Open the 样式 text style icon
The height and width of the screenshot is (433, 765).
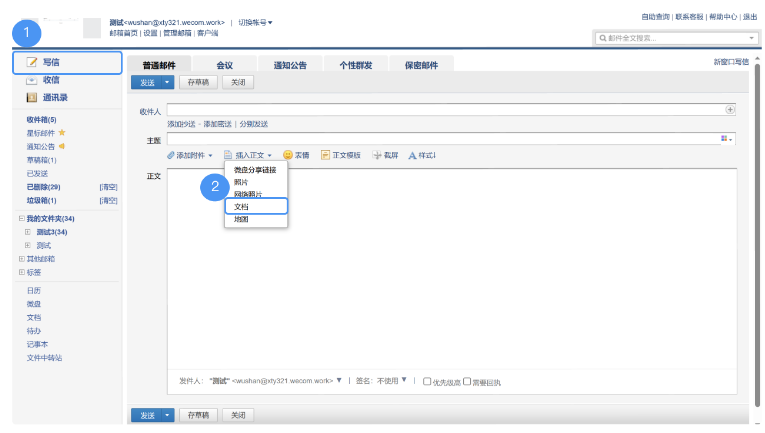click(412, 155)
